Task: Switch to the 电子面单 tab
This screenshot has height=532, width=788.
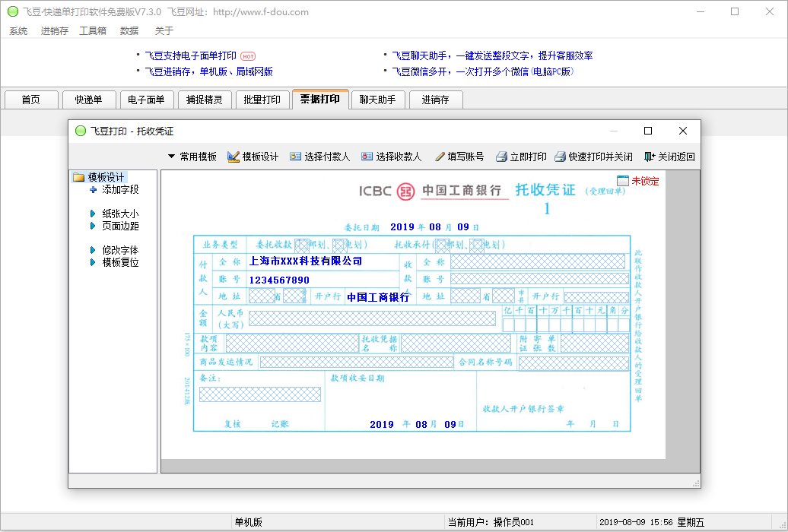Action: [147, 100]
